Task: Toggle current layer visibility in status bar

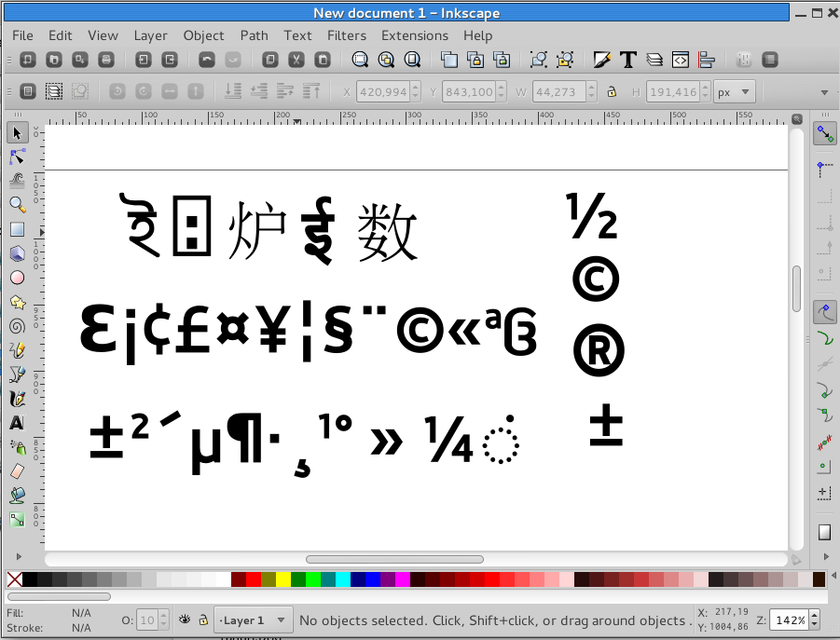Action: tap(184, 620)
